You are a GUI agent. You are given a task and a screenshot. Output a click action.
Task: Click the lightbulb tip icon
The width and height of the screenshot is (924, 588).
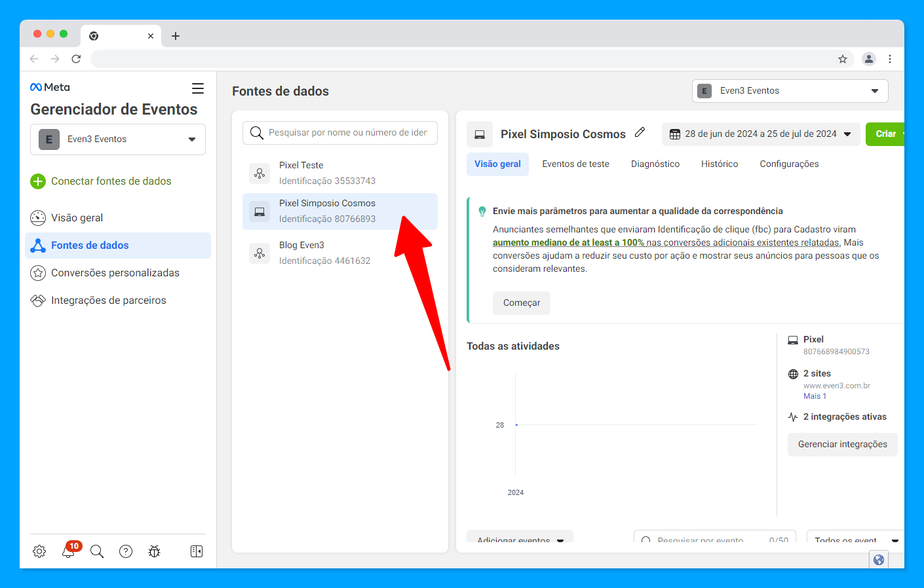[x=482, y=211]
